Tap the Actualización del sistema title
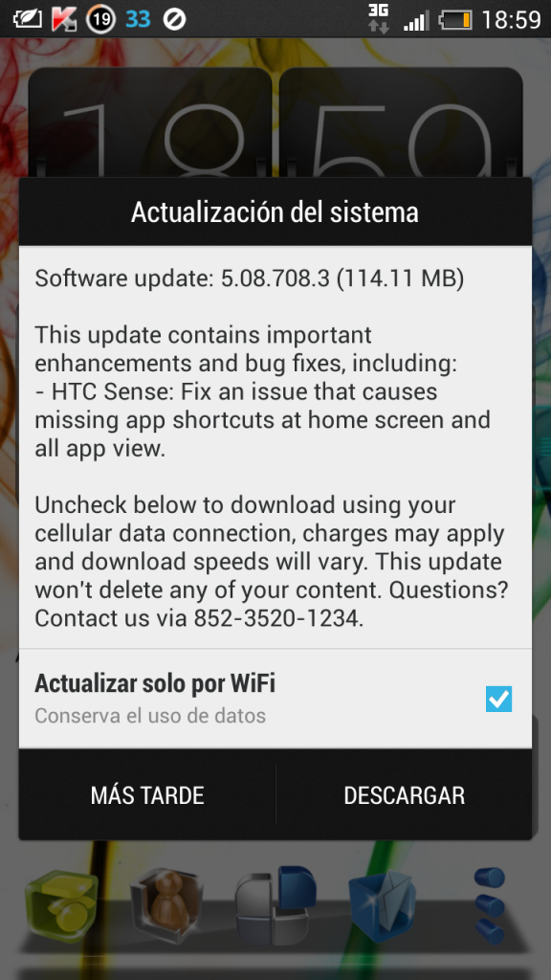 [x=275, y=212]
